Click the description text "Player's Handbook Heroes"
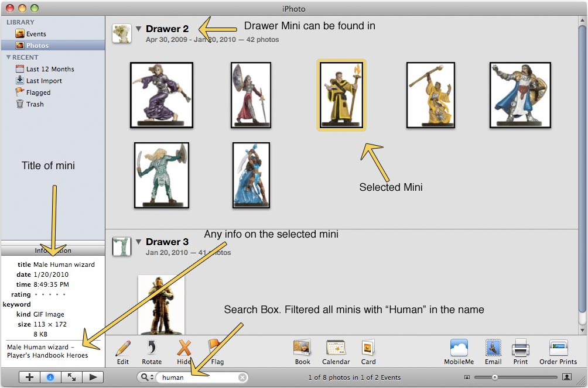This screenshot has height=388, width=588. tap(47, 355)
